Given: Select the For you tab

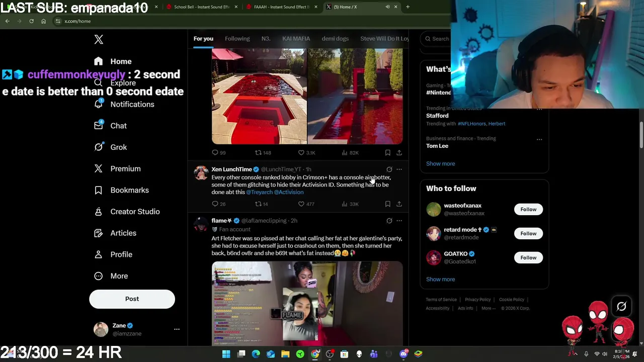Looking at the screenshot, I should click(x=203, y=39).
